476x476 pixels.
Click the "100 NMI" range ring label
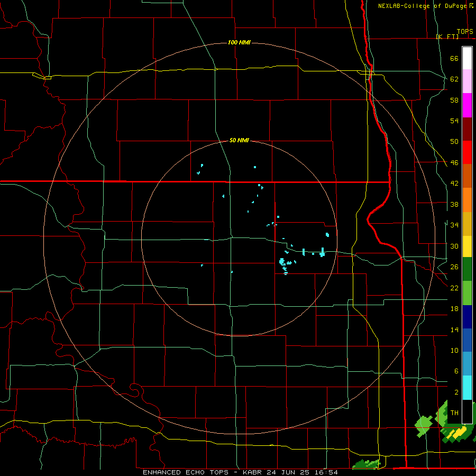(239, 42)
